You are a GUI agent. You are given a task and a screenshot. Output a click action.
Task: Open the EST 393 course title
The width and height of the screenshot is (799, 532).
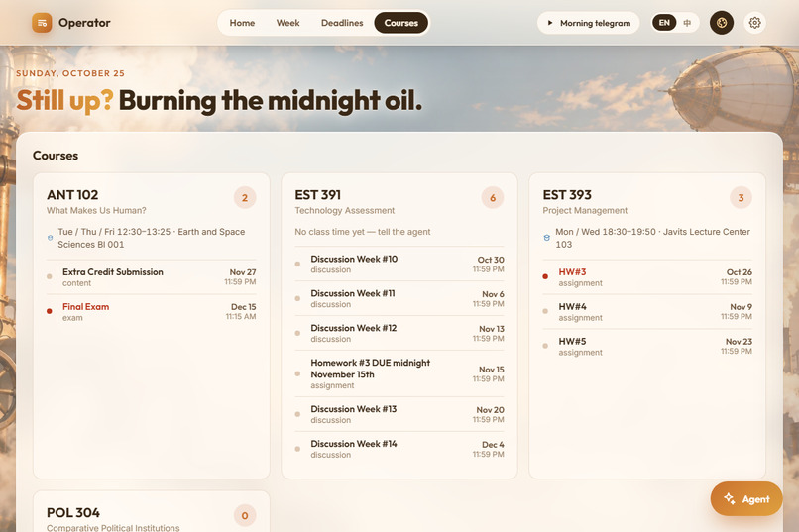[x=567, y=195]
